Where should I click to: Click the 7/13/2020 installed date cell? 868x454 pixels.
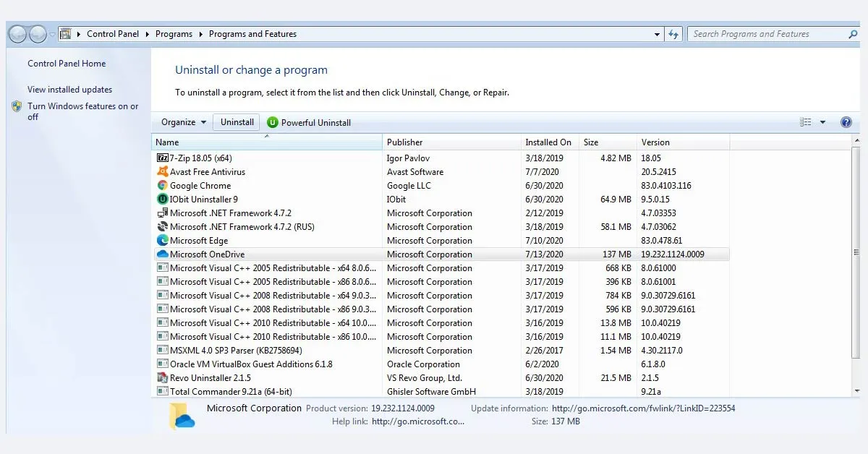544,254
